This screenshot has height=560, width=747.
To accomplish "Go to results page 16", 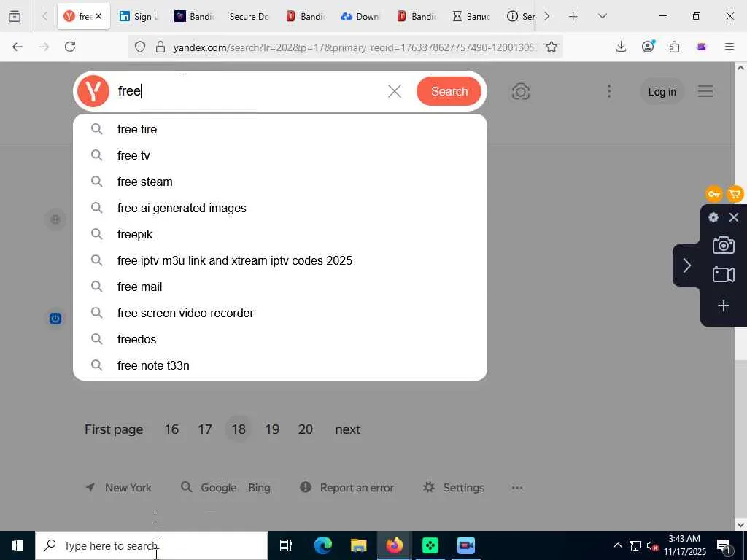I will point(171,429).
